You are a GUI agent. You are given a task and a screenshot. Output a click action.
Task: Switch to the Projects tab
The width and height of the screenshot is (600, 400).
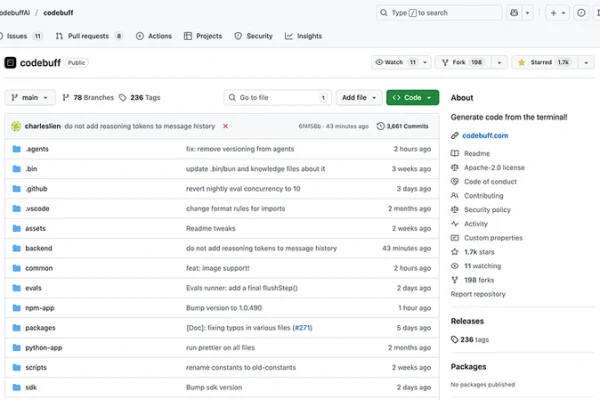tap(203, 36)
